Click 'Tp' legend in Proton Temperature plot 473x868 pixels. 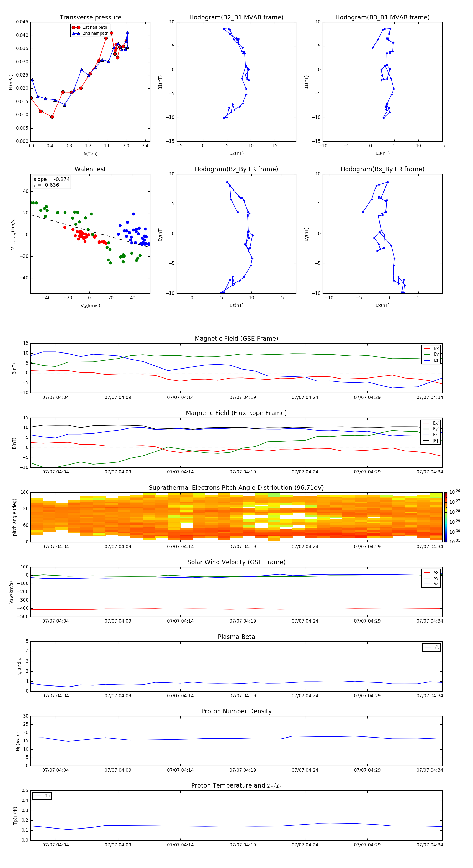click(x=42, y=796)
